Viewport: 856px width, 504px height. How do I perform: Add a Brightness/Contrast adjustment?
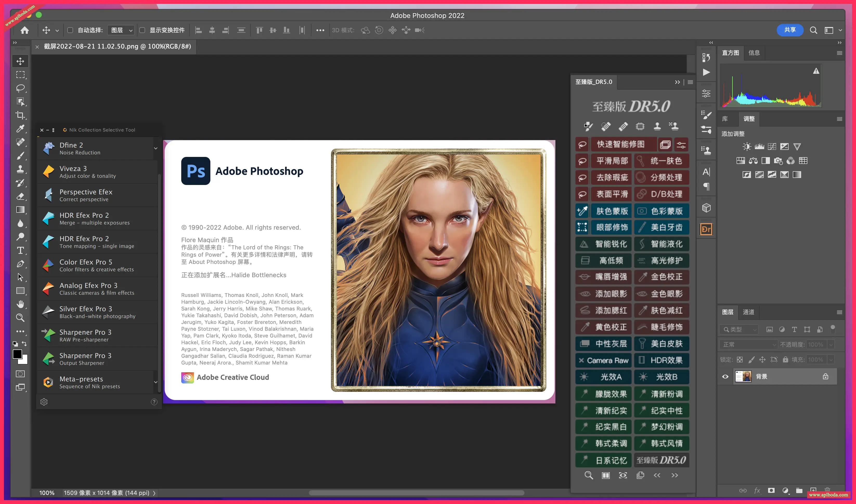(x=747, y=147)
